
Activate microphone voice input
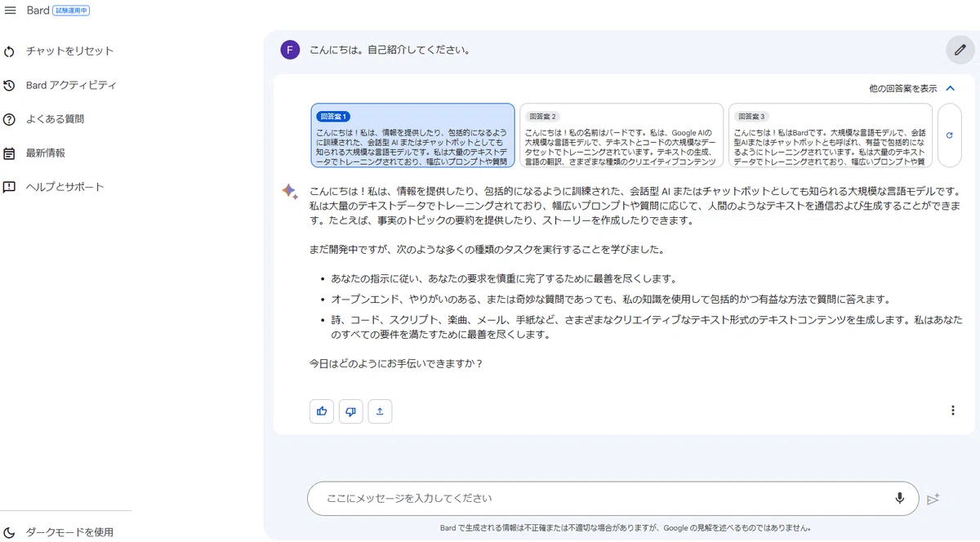[x=900, y=498]
